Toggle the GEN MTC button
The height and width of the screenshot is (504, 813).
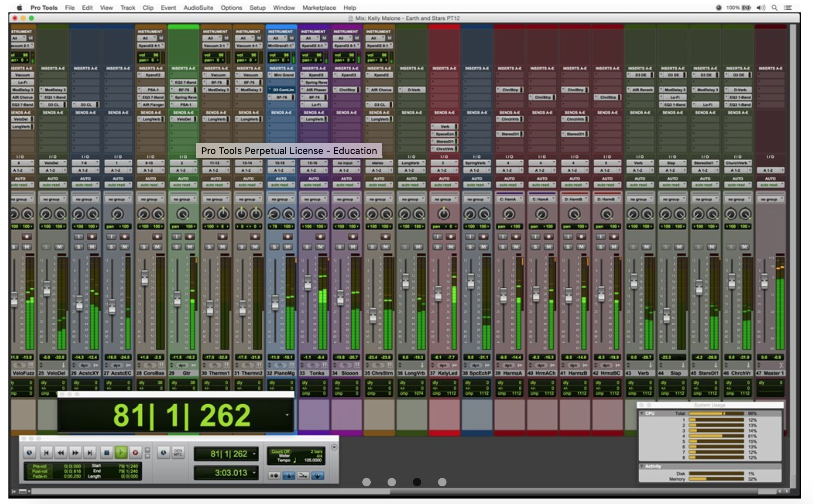(x=178, y=453)
